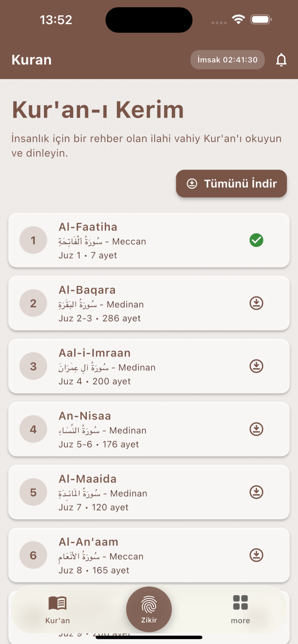Download the Aal-i-Imraan surah
This screenshot has width=298, height=644.
(x=256, y=366)
